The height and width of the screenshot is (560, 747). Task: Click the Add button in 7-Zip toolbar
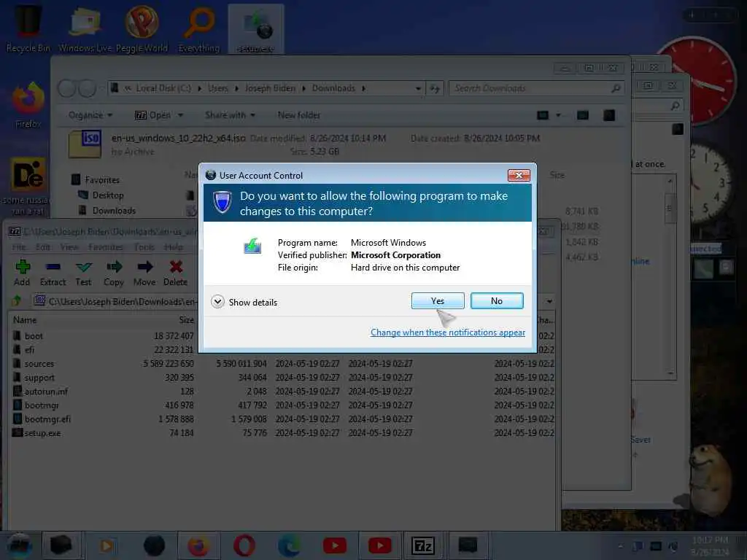click(x=22, y=273)
